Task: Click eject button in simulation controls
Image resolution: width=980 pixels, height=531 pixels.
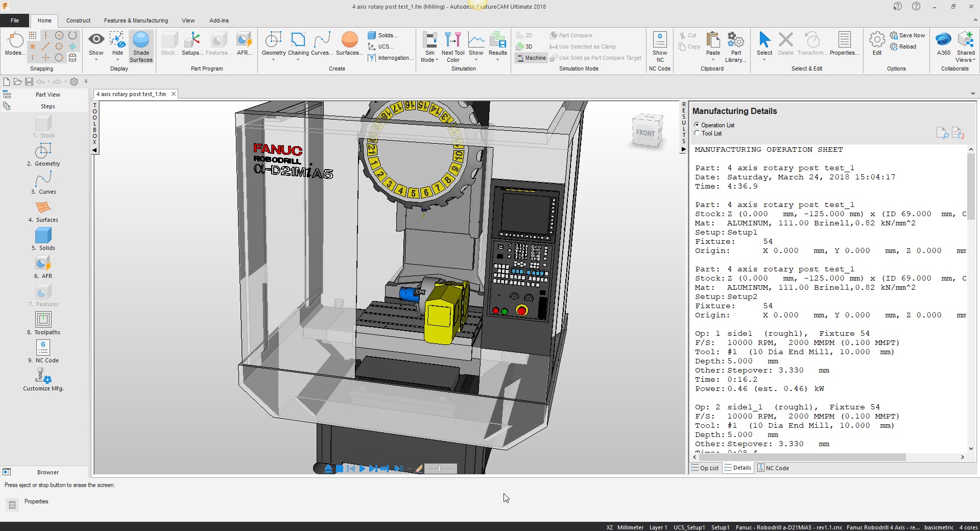Action: 328,469
